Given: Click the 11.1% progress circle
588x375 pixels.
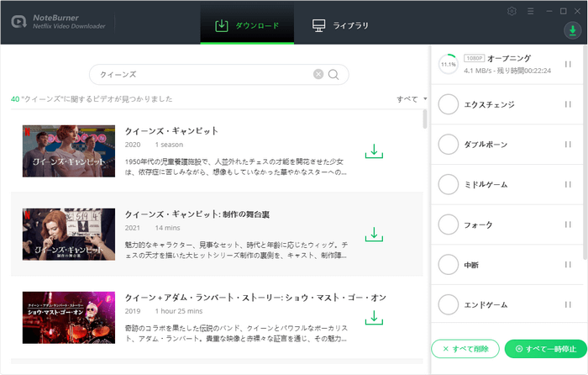Looking at the screenshot, I should (448, 64).
